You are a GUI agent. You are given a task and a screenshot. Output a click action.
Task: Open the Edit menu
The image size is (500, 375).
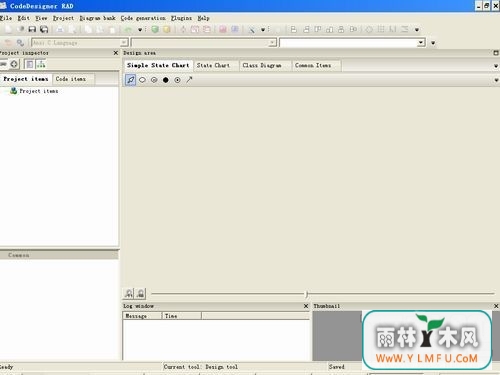pos(23,18)
